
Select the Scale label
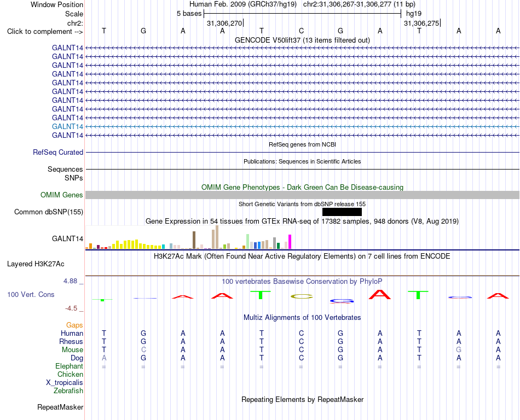pyautogui.click(x=74, y=14)
